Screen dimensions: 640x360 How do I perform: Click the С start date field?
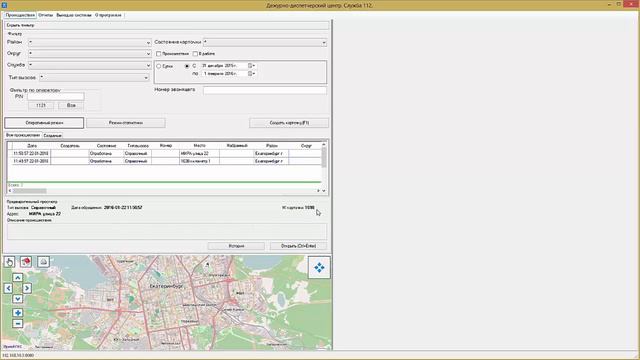click(x=224, y=65)
